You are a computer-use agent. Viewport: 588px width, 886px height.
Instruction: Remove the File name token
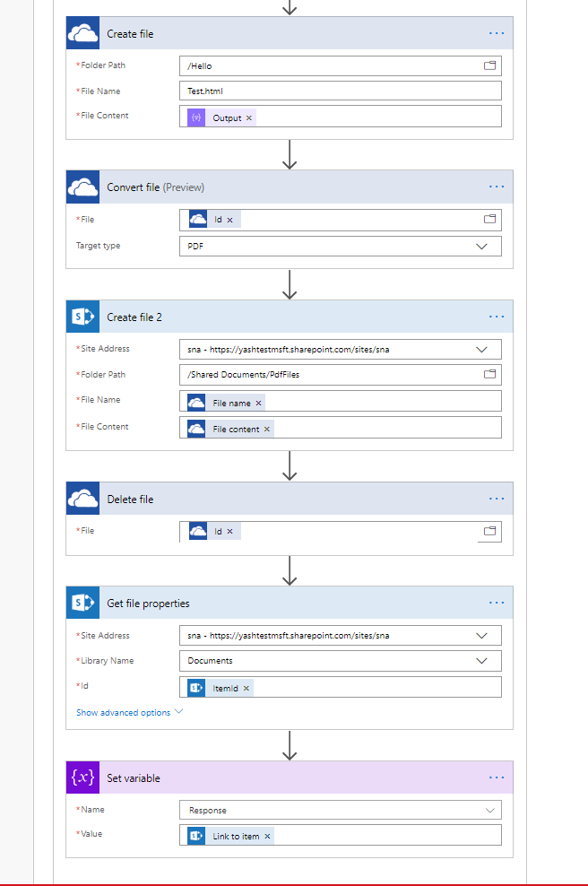pyautogui.click(x=258, y=403)
